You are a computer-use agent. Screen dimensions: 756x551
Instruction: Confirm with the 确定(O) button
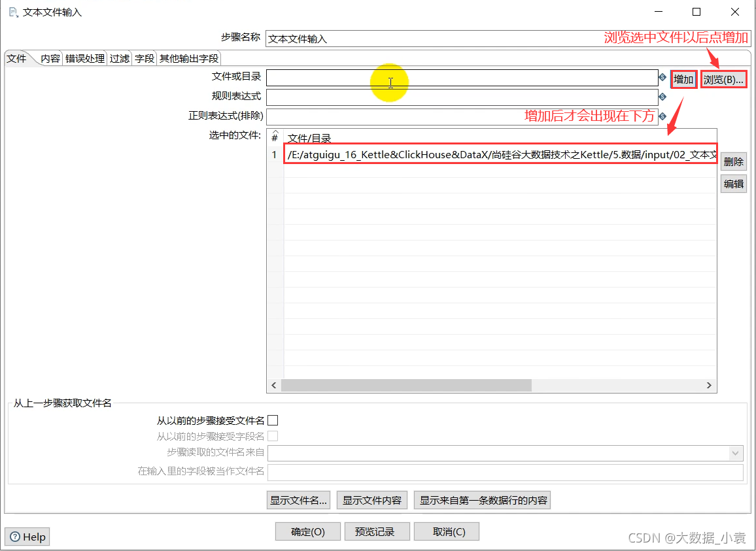pyautogui.click(x=307, y=531)
